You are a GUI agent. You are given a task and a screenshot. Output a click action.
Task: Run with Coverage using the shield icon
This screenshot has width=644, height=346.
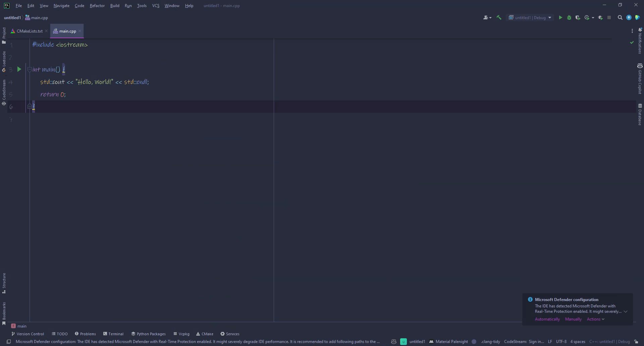pos(578,18)
